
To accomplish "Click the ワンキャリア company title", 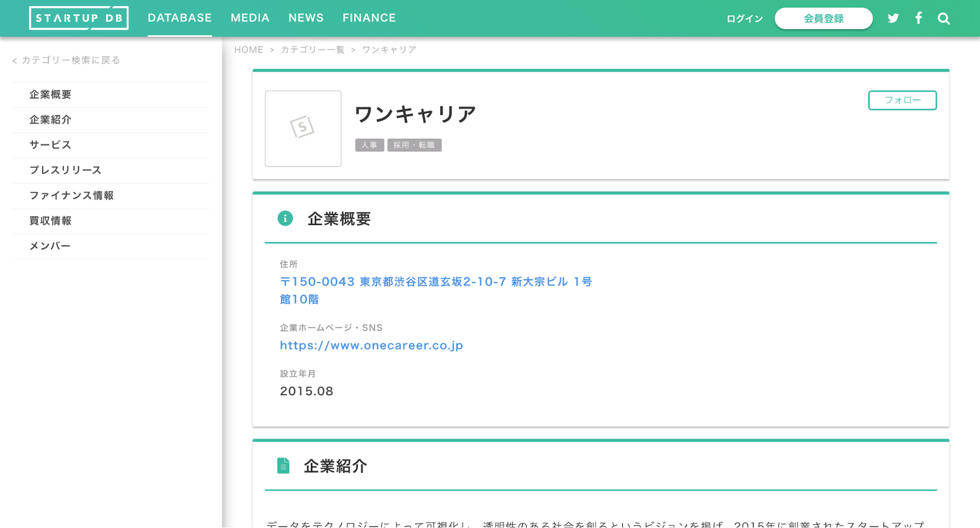I will 415,114.
